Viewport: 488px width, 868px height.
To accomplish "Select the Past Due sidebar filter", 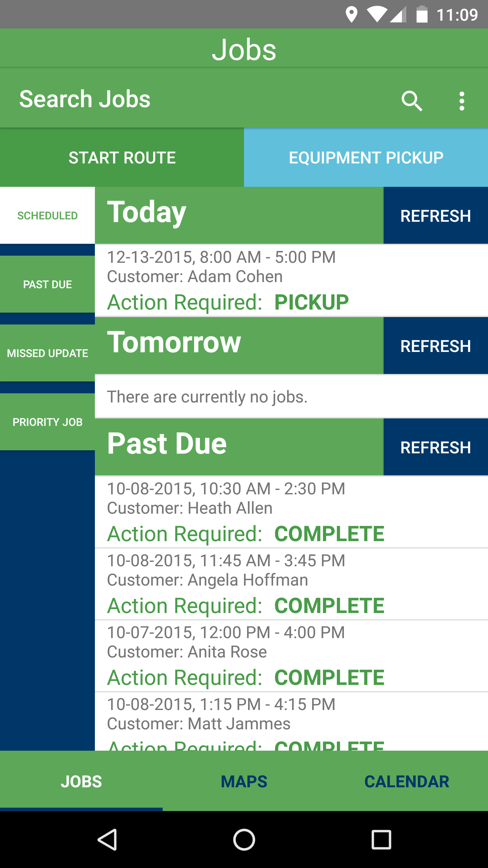I will [47, 284].
